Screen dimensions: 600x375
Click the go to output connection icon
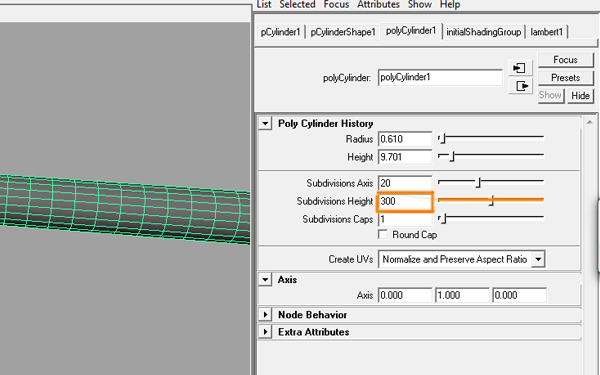pos(520,86)
